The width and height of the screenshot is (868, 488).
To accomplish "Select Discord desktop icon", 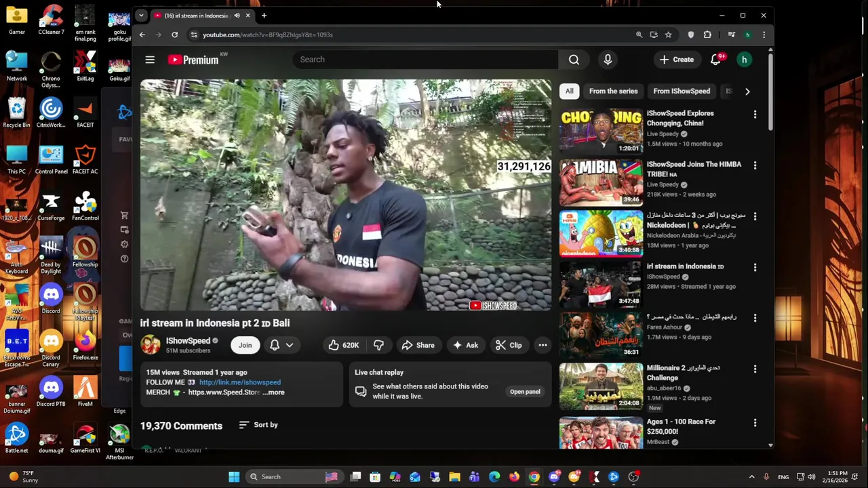I will pos(51,299).
